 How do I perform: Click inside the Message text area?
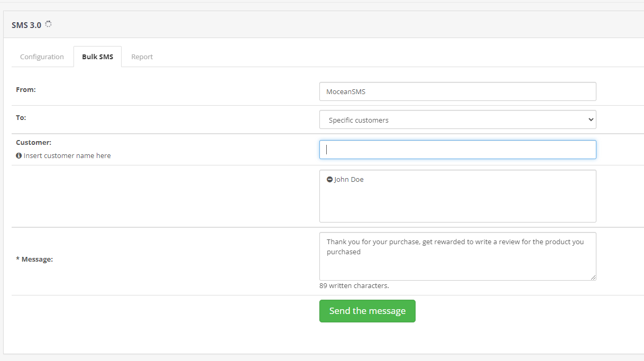pos(457,256)
